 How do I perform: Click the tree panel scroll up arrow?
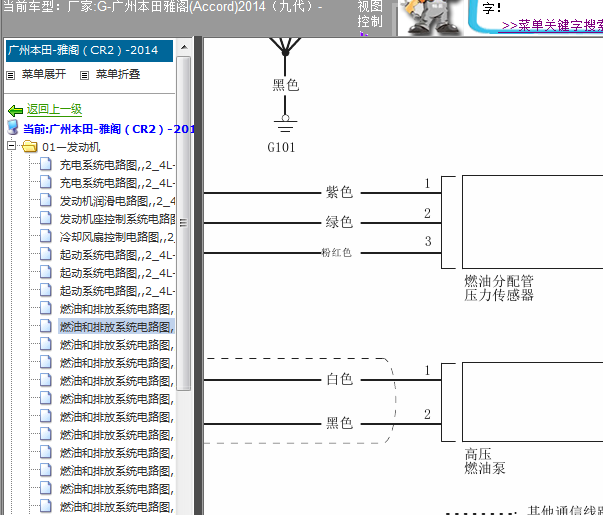[x=184, y=47]
